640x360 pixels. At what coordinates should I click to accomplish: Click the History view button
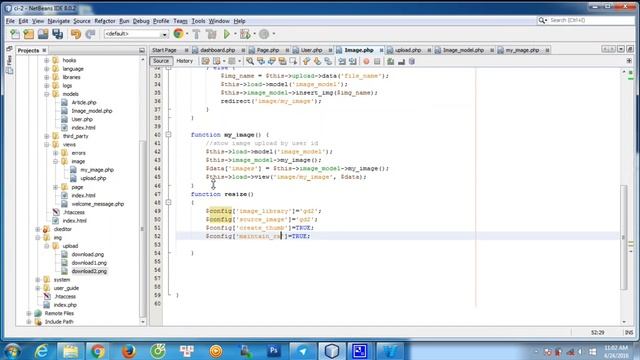pyautogui.click(x=184, y=61)
